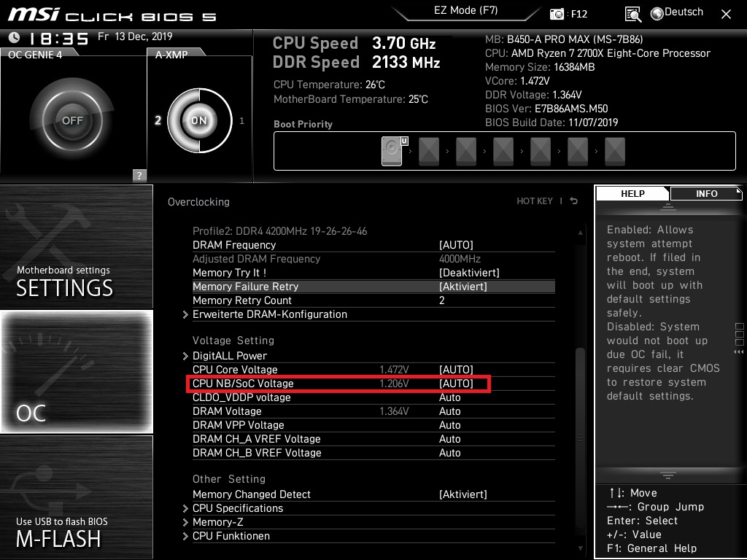The width and height of the screenshot is (747, 560).
Task: Click the scroll up arrow of settings list
Action: coord(580,233)
